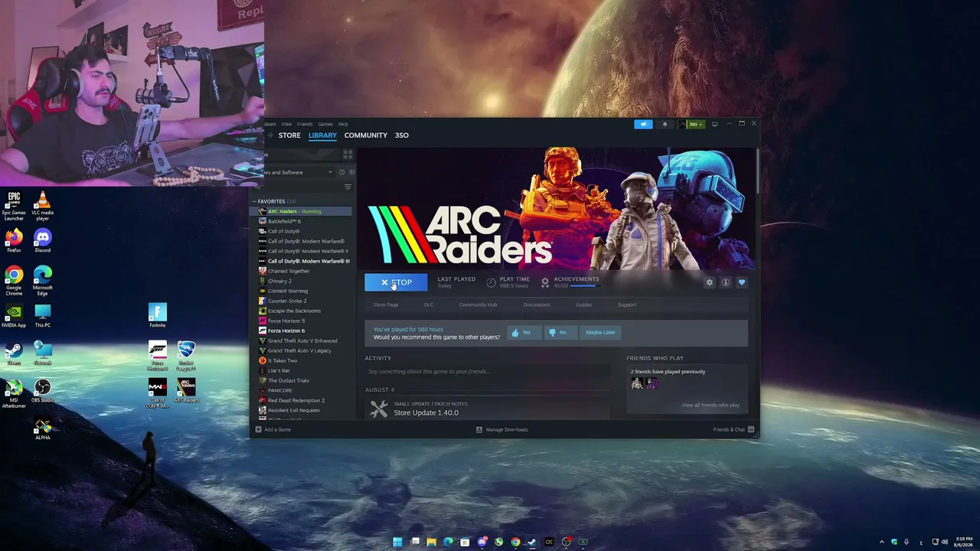This screenshot has height=551, width=980.
Task: Open the Support link
Action: coord(627,305)
